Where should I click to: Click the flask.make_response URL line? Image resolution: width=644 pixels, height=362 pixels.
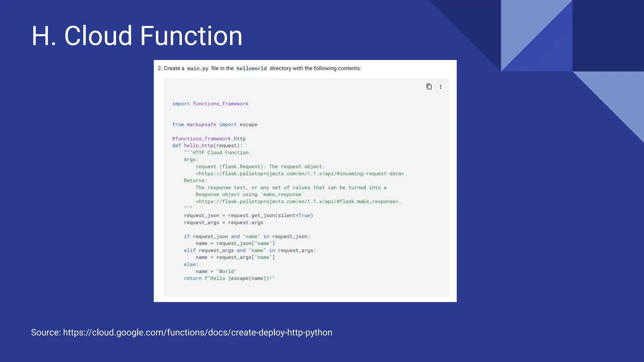[x=298, y=202]
